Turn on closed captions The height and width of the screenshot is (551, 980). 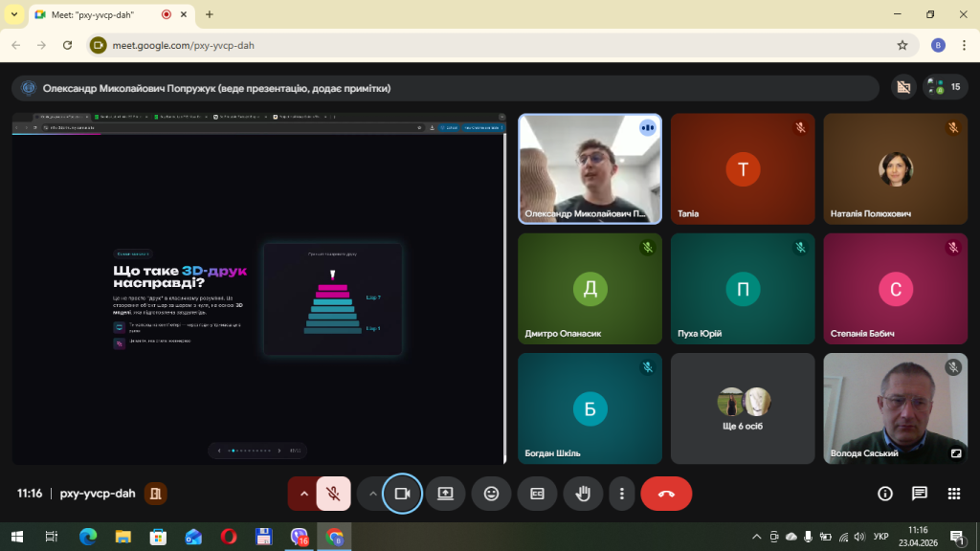tap(537, 494)
